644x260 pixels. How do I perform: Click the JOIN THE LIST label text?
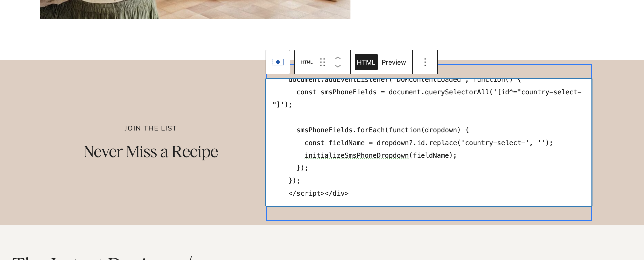click(151, 128)
